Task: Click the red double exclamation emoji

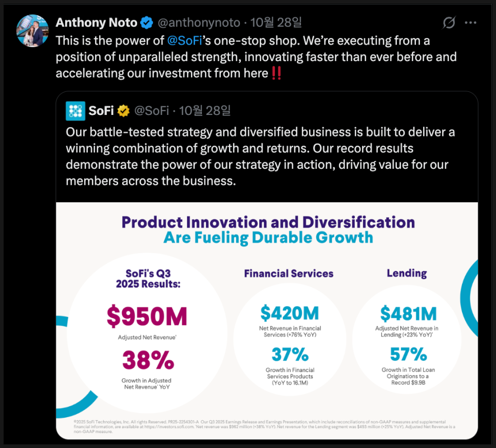Action: tap(276, 73)
